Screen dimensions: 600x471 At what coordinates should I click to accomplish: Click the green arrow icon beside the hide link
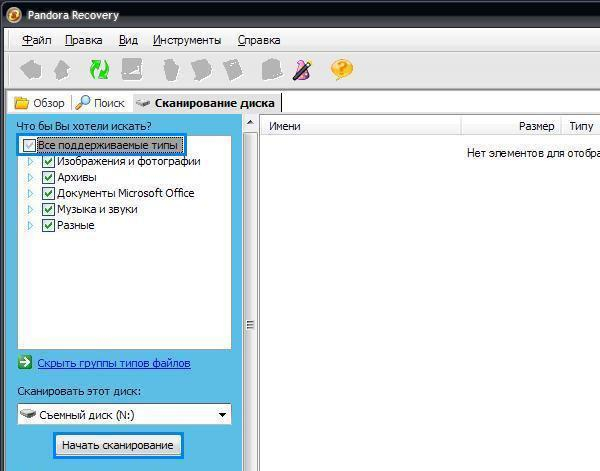[25, 362]
